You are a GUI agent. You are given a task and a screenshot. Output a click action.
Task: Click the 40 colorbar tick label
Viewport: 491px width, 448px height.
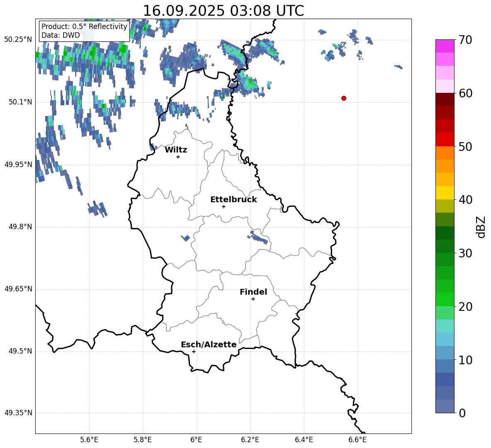point(466,200)
